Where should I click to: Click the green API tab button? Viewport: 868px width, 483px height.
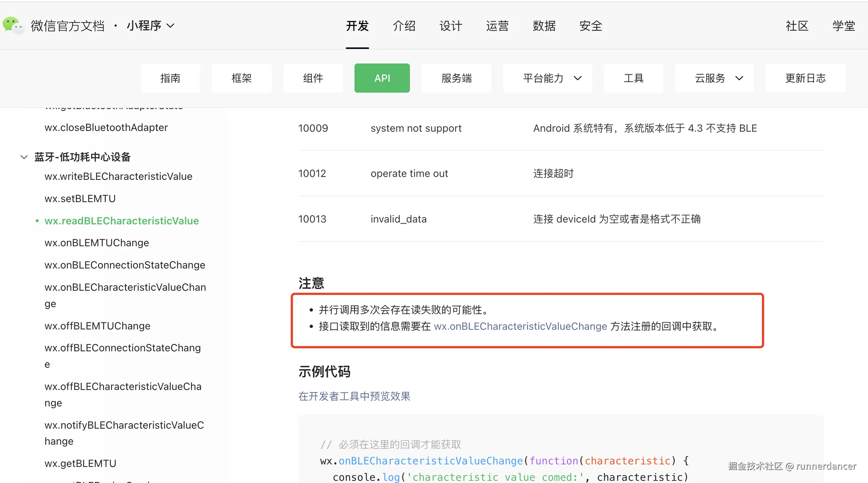(x=382, y=78)
